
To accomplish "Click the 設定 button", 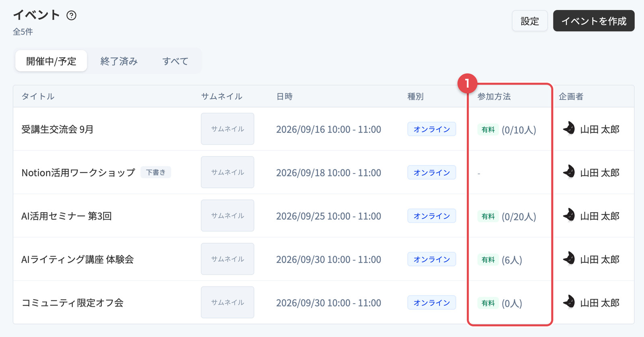I will tap(530, 21).
